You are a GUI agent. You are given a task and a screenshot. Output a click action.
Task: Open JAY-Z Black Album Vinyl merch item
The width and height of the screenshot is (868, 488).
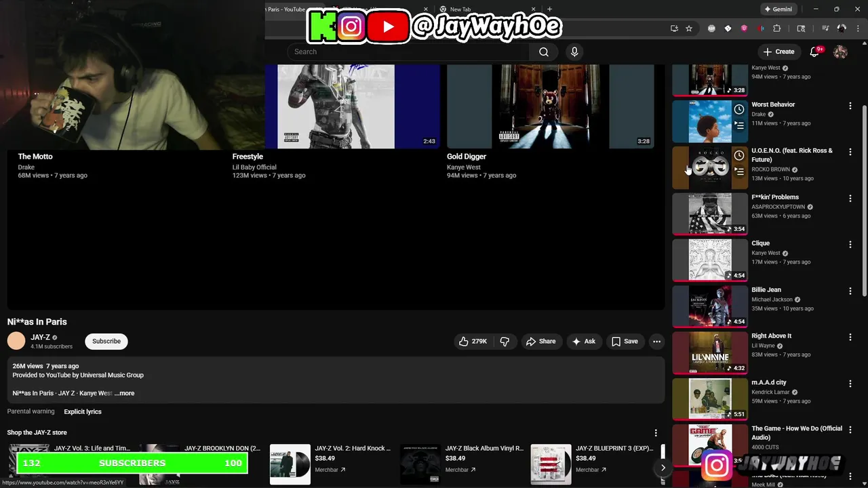coord(462,464)
